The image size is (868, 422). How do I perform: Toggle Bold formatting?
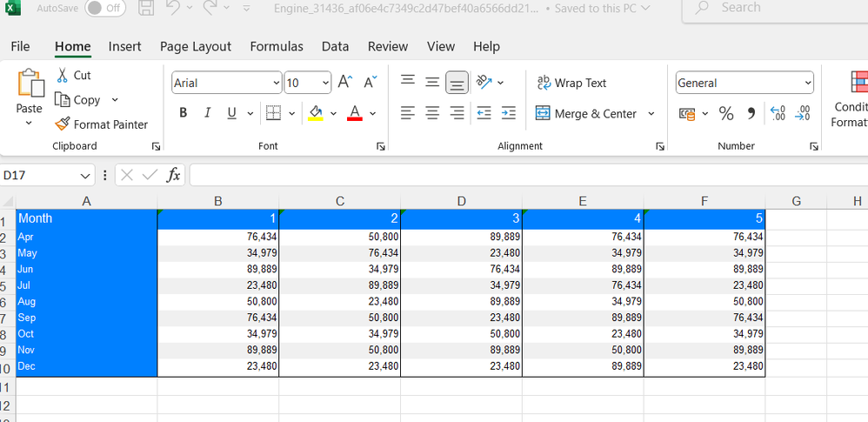tap(183, 113)
